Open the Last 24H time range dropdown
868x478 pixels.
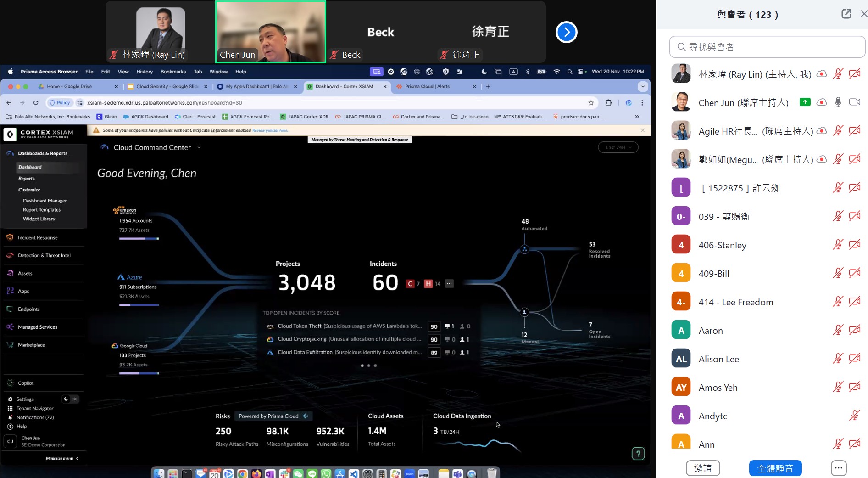click(618, 147)
